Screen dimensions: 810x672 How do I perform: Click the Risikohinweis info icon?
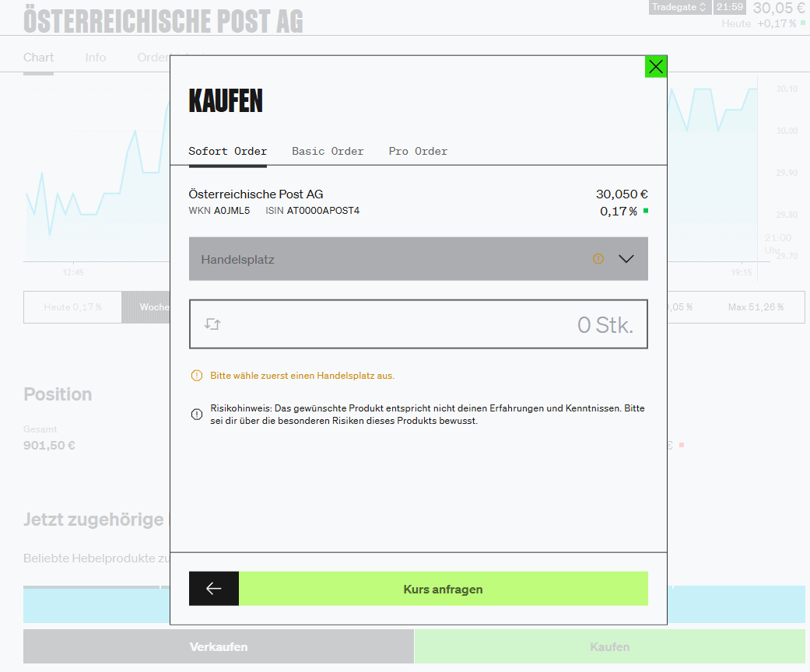tap(196, 415)
